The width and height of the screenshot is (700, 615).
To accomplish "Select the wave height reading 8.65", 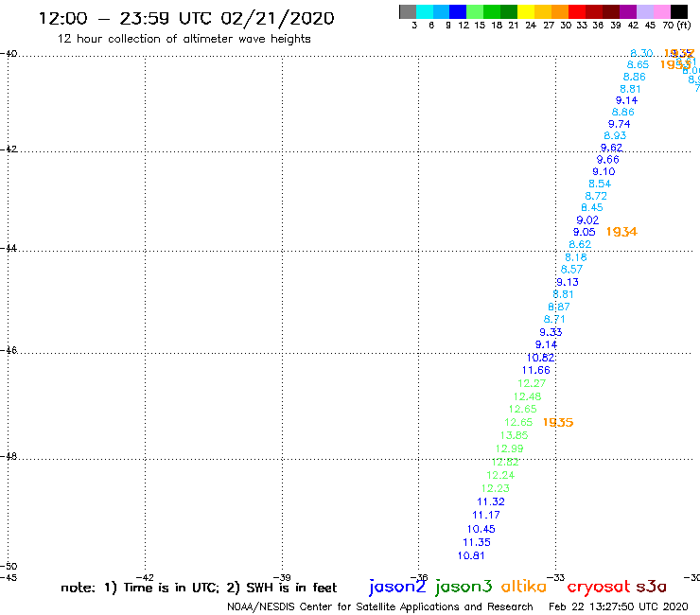I will click(x=638, y=64).
